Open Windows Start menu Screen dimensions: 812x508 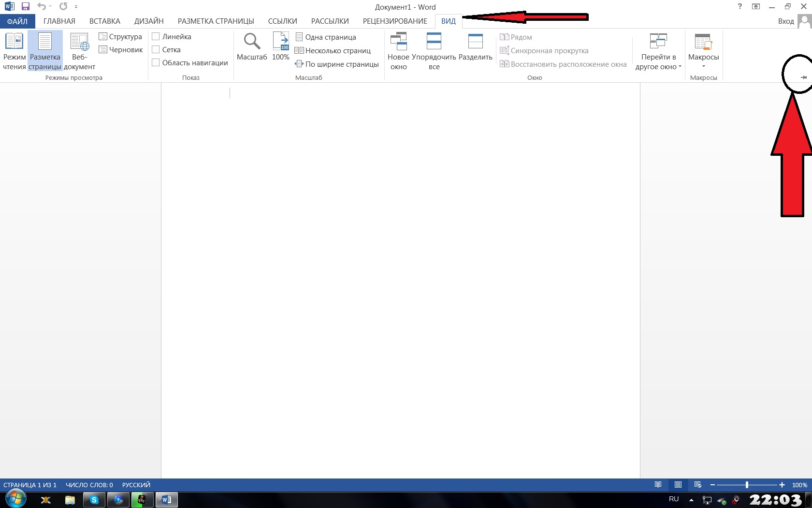coord(16,499)
